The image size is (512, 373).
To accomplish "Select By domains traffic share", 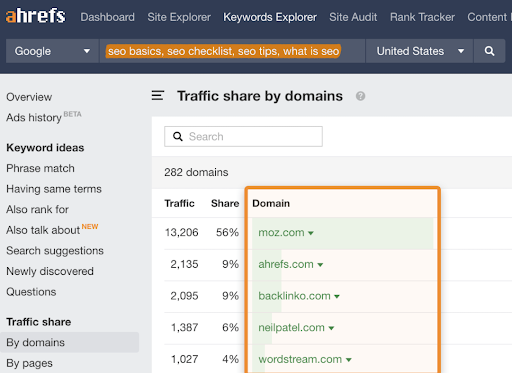I will 69,342.
